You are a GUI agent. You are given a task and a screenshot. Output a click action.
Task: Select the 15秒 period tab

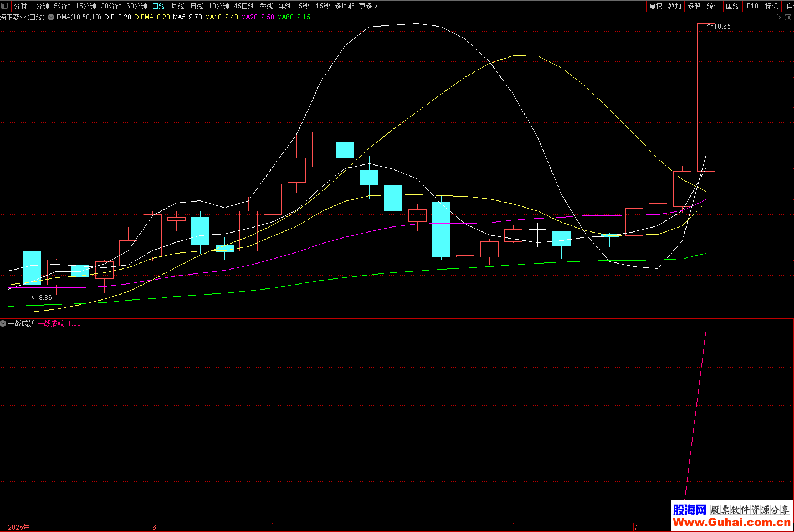[323, 6]
